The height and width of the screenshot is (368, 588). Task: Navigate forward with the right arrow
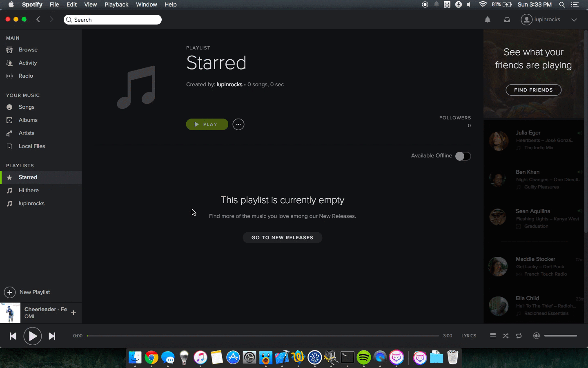(x=51, y=19)
